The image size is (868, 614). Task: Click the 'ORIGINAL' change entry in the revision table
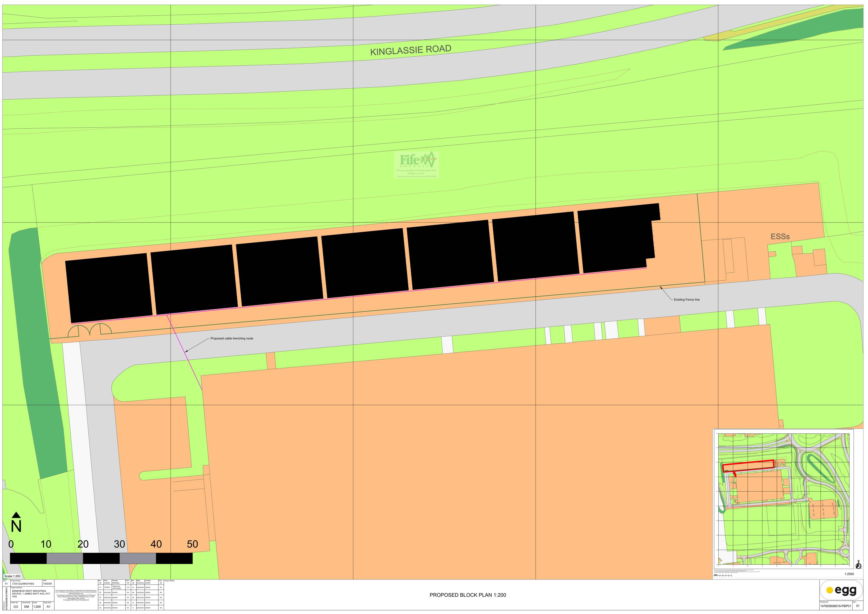pos(116,583)
